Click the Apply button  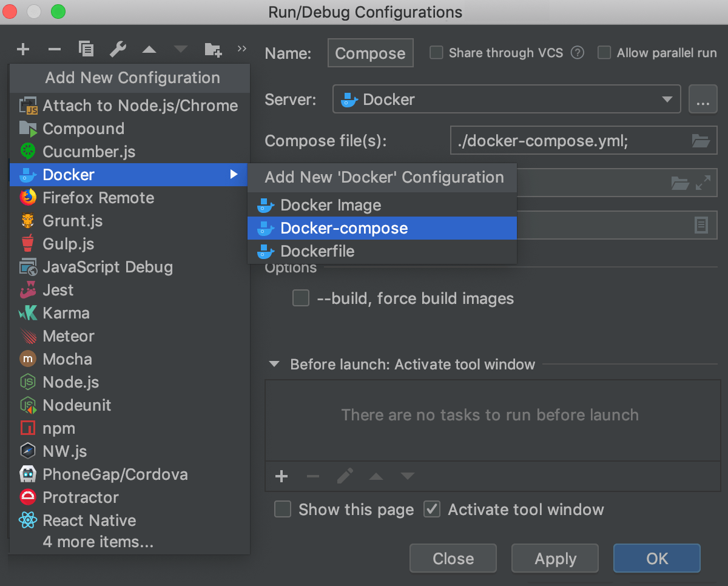pos(555,559)
